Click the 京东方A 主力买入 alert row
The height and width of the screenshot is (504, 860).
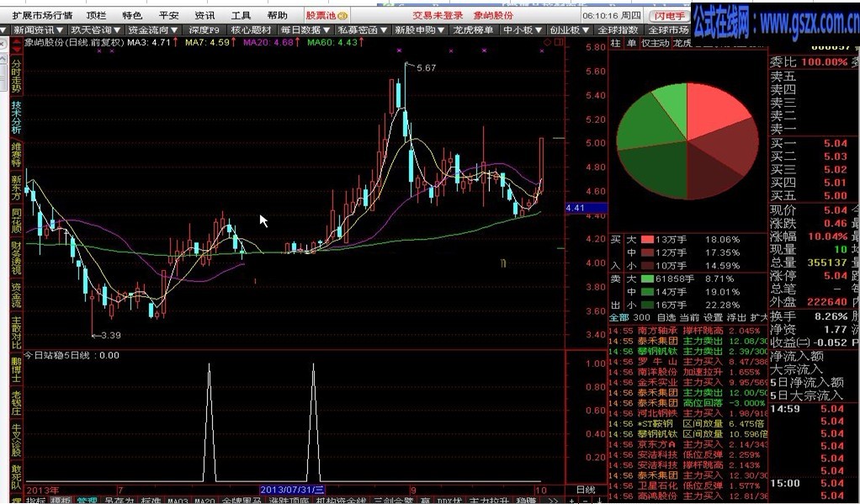coord(687,444)
